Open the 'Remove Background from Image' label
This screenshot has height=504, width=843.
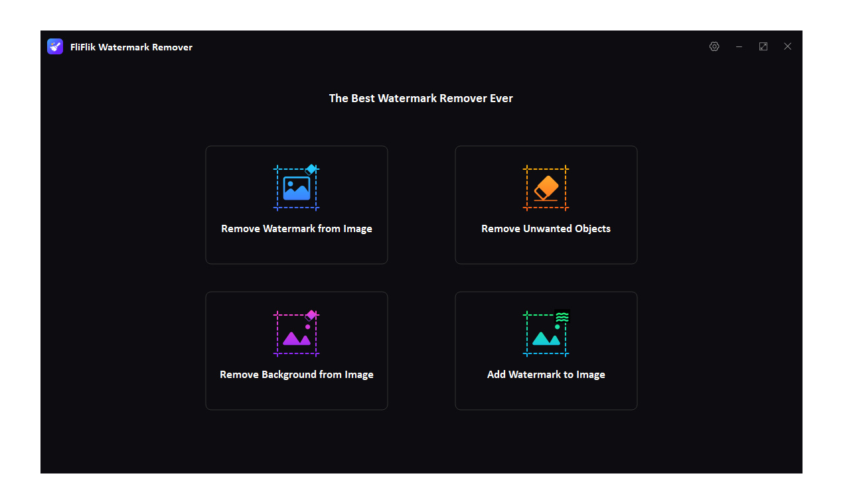click(297, 375)
